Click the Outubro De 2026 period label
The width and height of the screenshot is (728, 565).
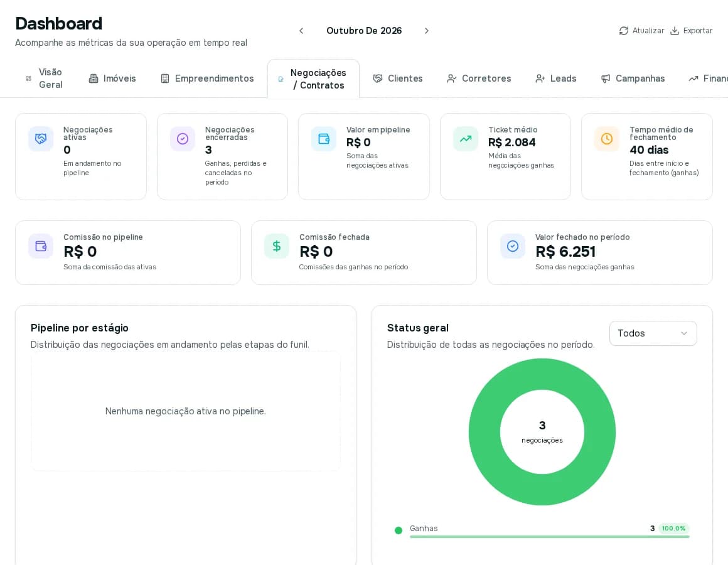[364, 31]
